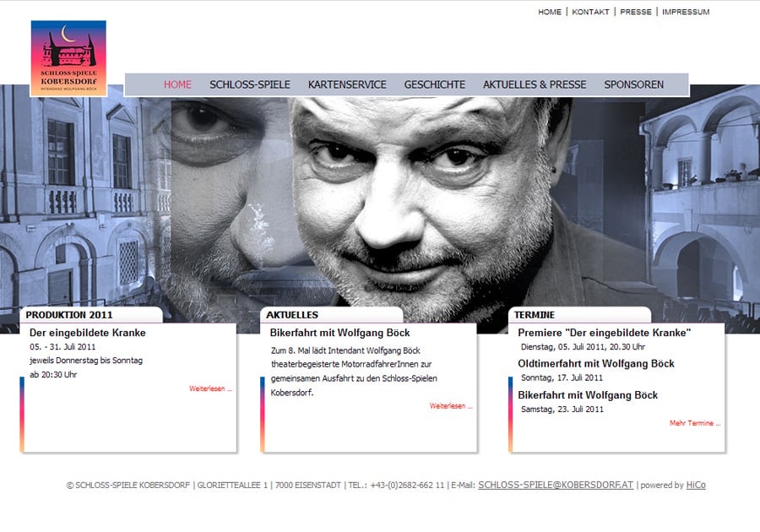Open the Mehr Termine link
The height and width of the screenshot is (532, 760).
pyautogui.click(x=695, y=423)
